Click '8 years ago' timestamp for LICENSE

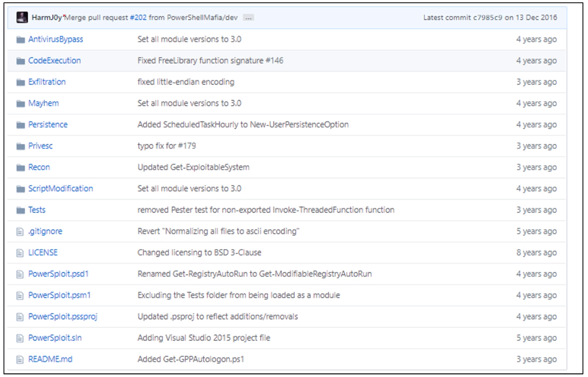coord(536,253)
